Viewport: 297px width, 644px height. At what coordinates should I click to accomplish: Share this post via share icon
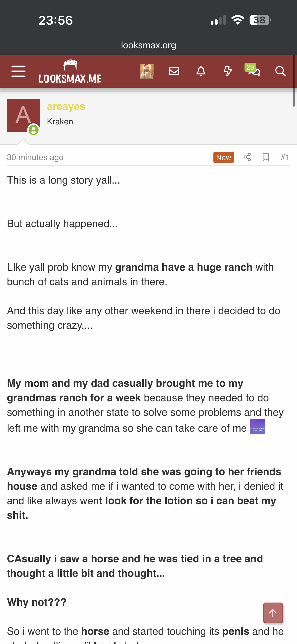[x=247, y=157]
